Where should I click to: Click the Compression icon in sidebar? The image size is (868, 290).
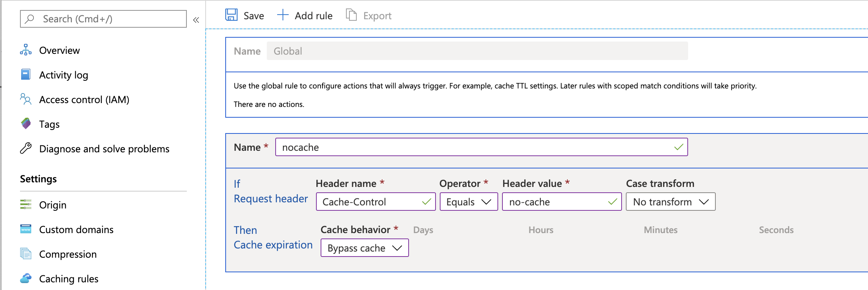point(26,254)
